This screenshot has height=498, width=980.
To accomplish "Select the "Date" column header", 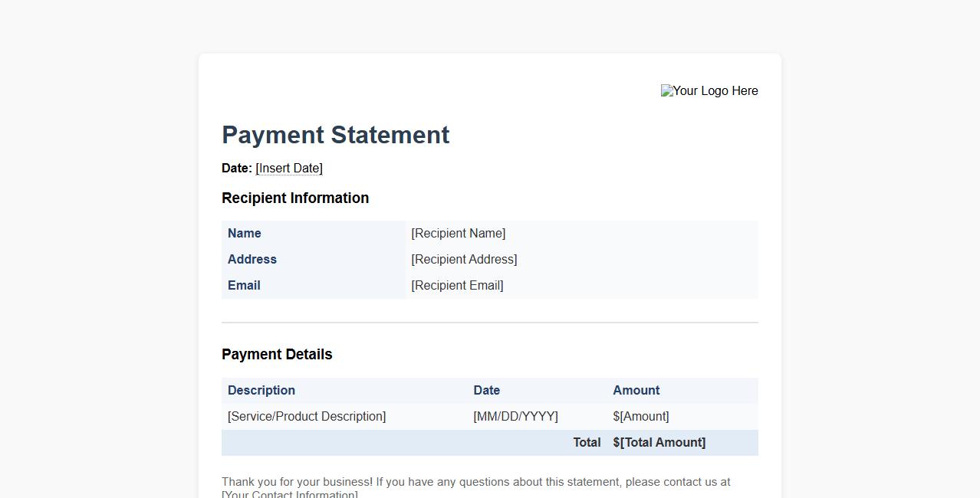I will 486,390.
